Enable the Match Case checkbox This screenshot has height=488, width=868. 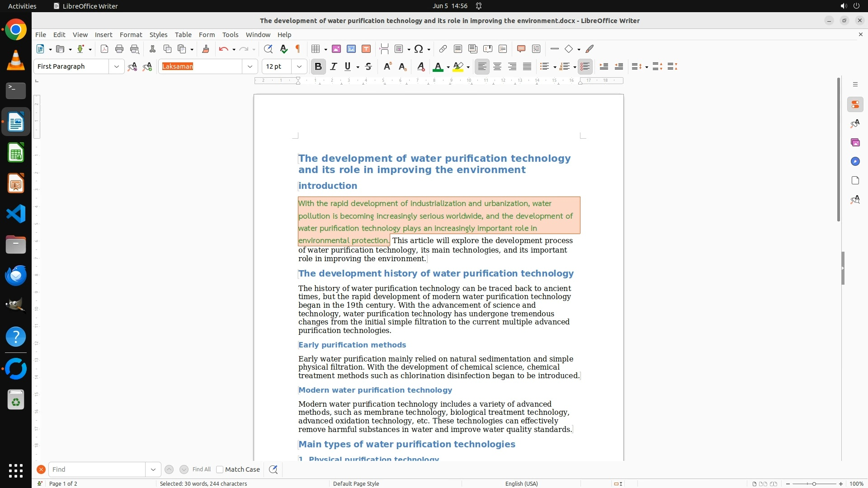pyautogui.click(x=220, y=469)
